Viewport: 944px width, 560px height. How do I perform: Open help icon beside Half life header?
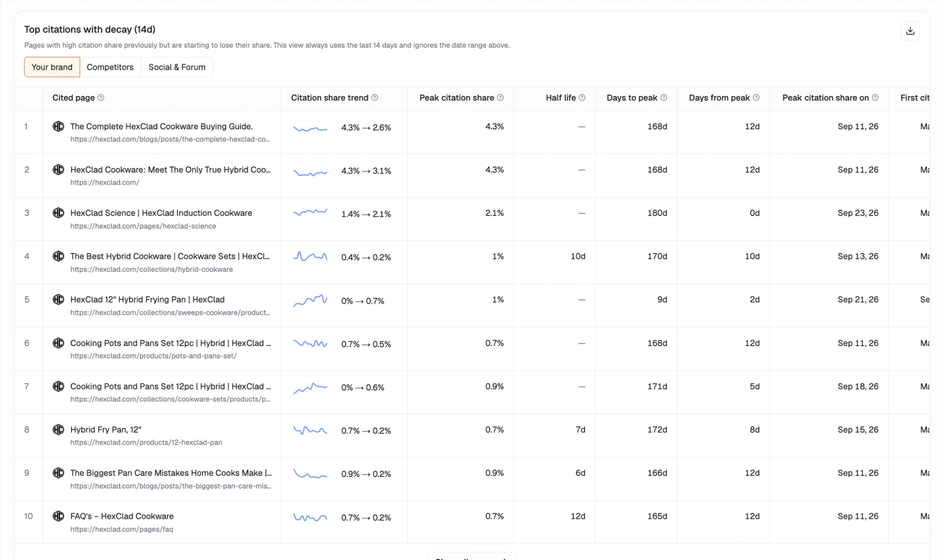click(582, 97)
